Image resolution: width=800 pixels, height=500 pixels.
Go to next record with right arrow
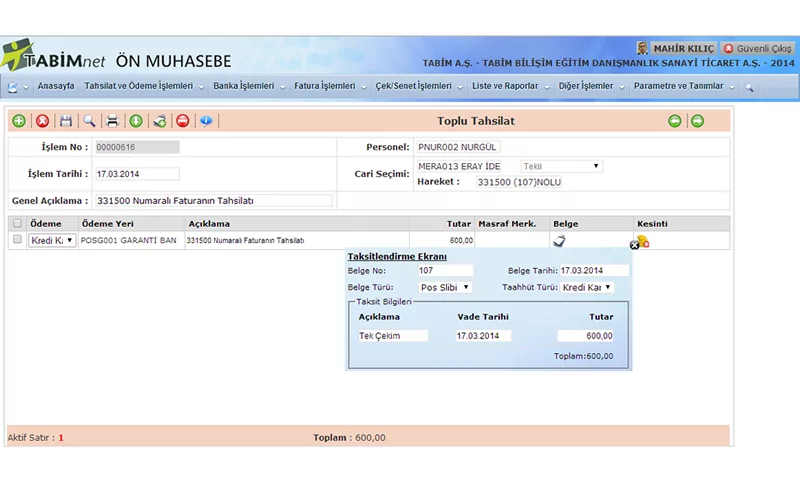(697, 121)
